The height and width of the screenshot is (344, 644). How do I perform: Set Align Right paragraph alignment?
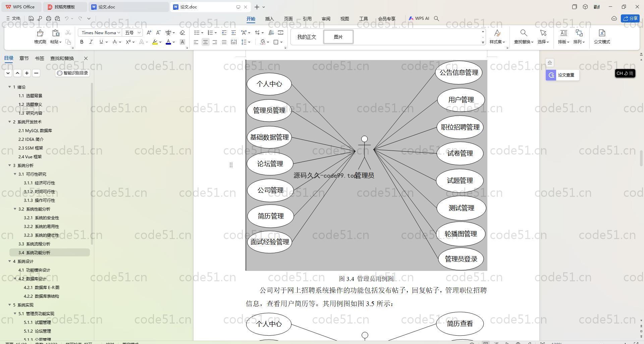point(215,42)
